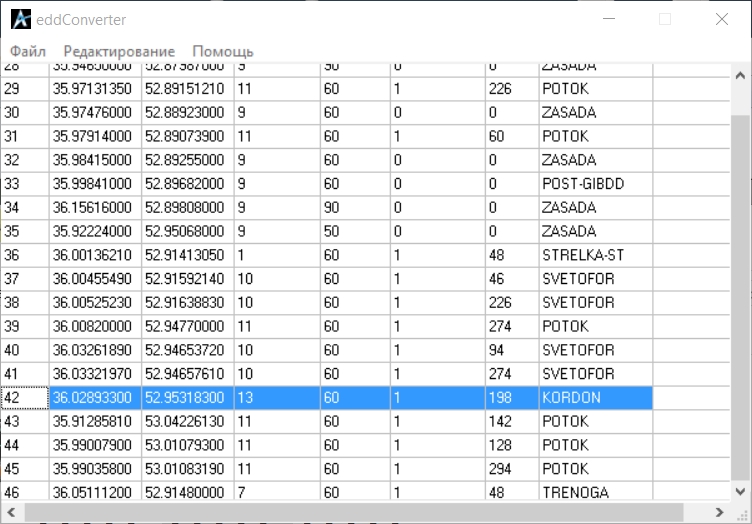The image size is (752, 524).
Task: Click the horizontal scrollbar left arrow
Action: tap(11, 512)
